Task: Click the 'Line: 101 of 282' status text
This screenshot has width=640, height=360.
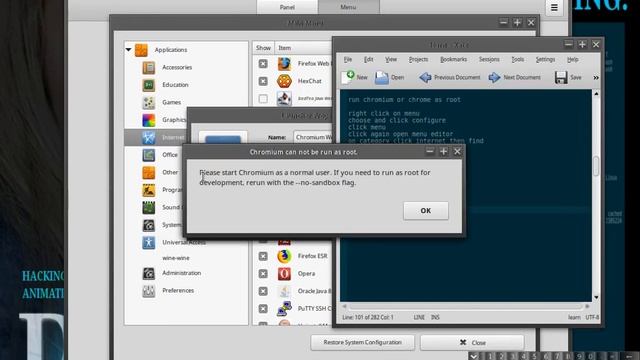Action: (x=368, y=317)
